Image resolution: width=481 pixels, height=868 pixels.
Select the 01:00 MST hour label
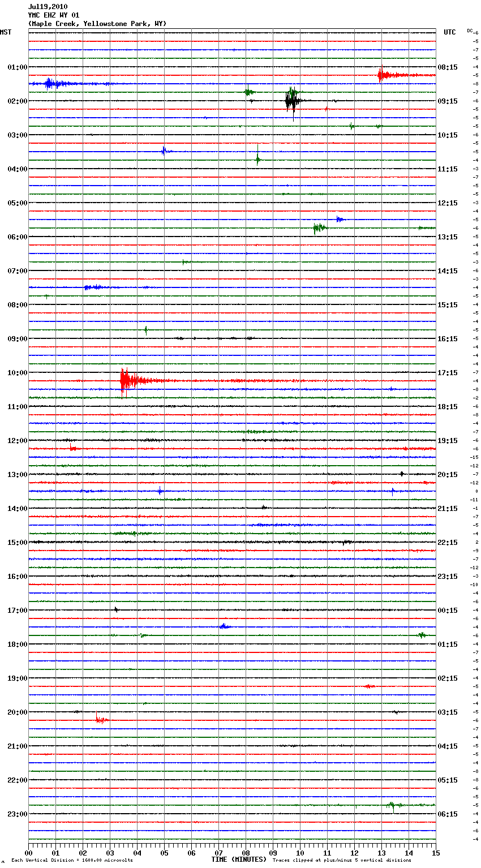17,67
